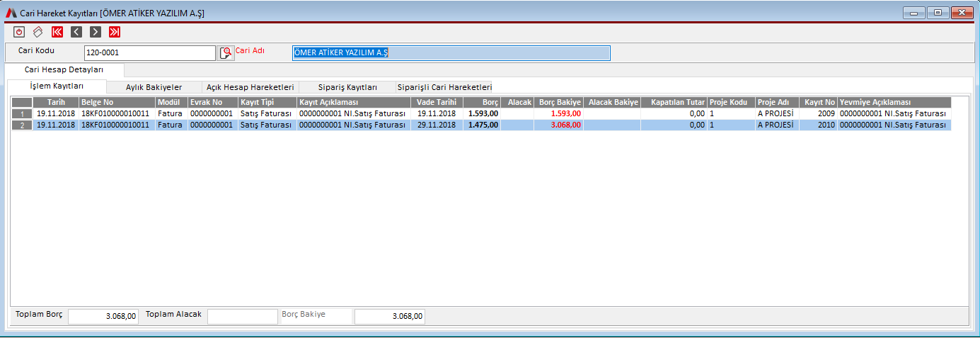Select row number 1 header
Screen dimensions: 980x338
coord(22,113)
